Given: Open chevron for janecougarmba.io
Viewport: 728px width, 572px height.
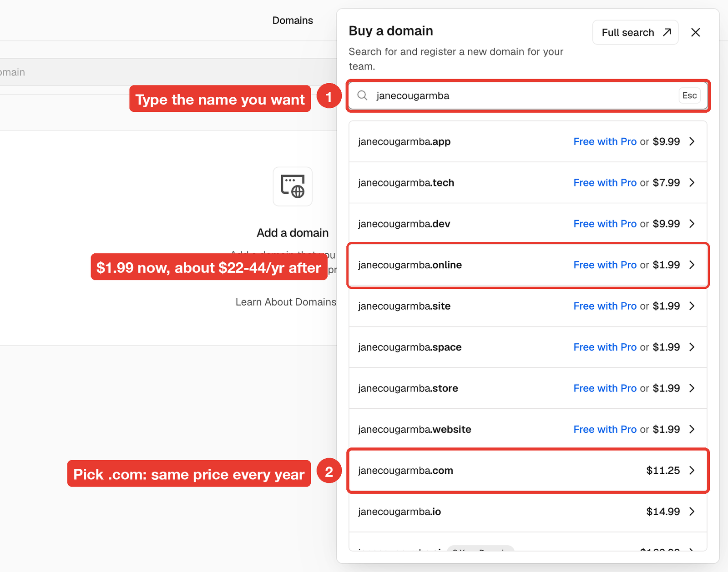Looking at the screenshot, I should click(x=692, y=512).
